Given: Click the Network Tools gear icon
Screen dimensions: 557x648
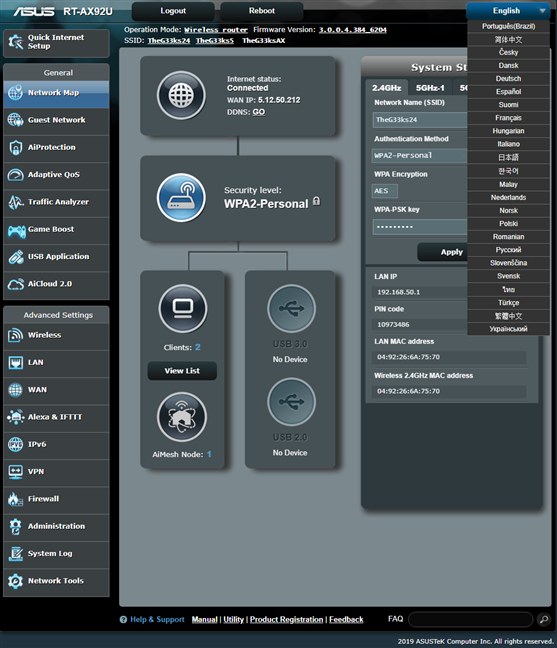Looking at the screenshot, I should [x=15, y=581].
